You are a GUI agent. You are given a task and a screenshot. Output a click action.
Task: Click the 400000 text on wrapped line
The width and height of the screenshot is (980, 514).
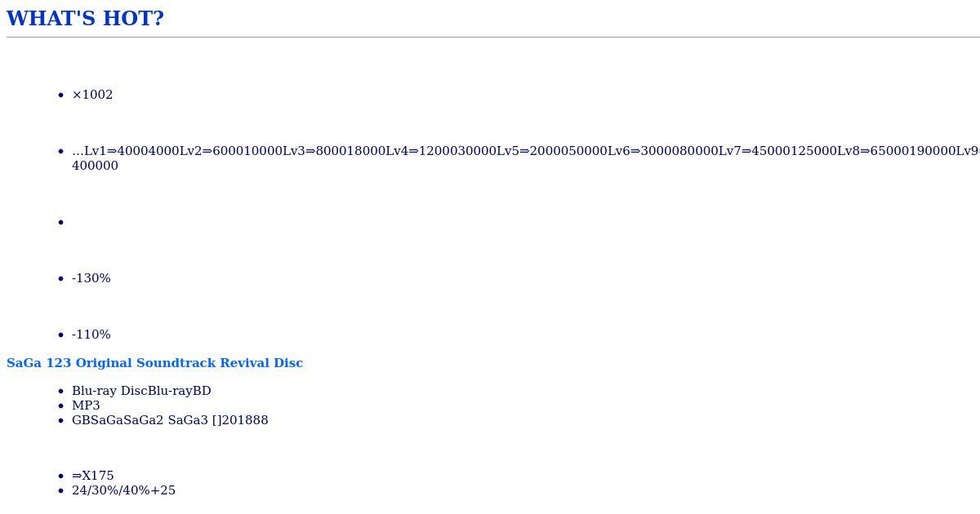click(95, 166)
